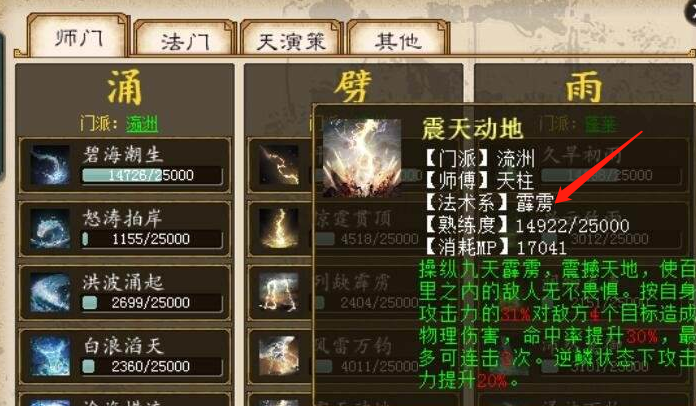Switch to the 天演策 tab
696x406 pixels.
point(291,41)
